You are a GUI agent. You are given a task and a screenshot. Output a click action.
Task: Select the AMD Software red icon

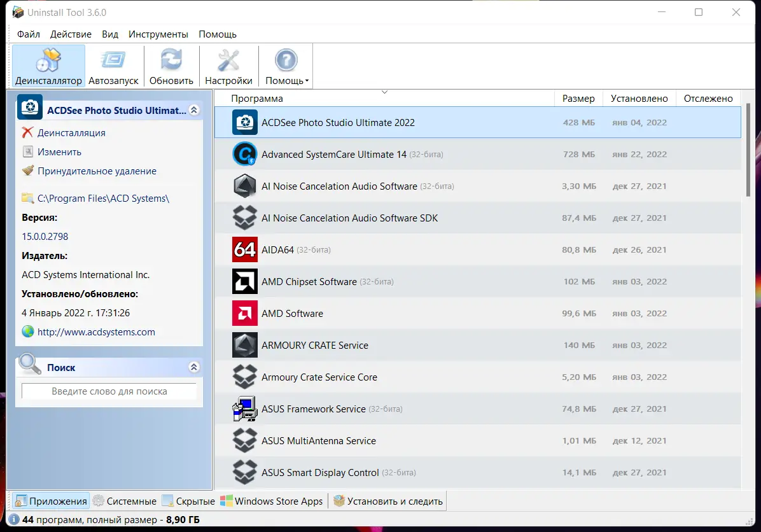point(244,313)
